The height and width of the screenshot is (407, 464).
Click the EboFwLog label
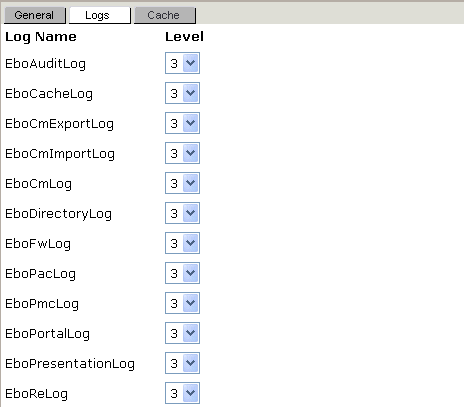click(38, 244)
